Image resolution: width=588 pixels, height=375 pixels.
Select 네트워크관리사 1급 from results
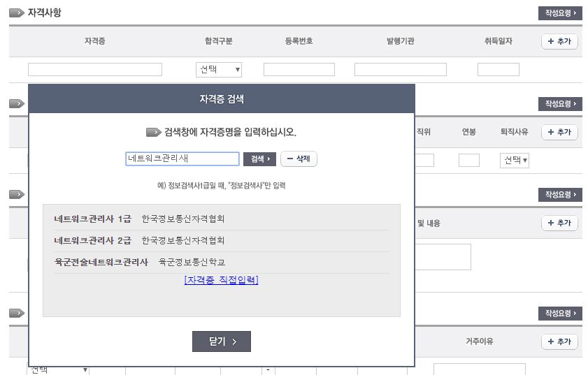(92, 219)
